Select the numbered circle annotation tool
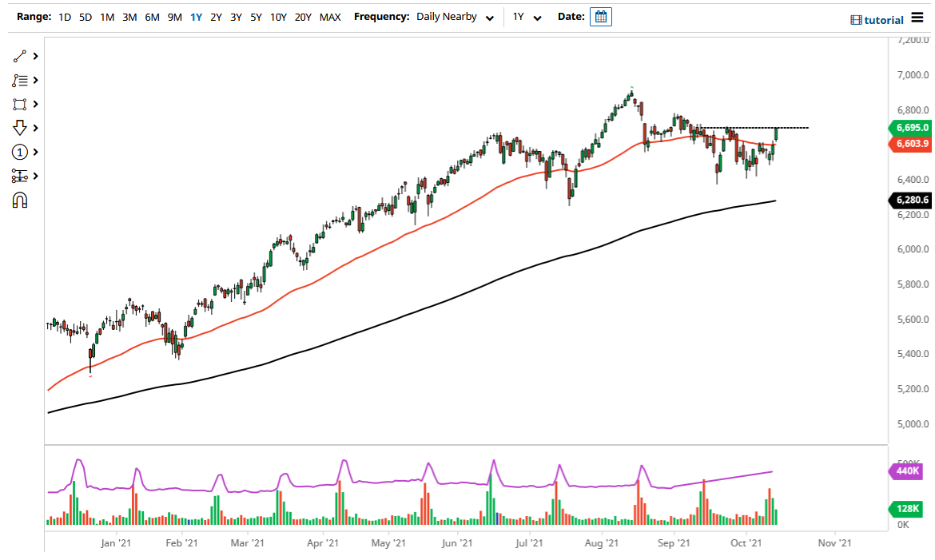The image size is (935, 560). (x=20, y=152)
